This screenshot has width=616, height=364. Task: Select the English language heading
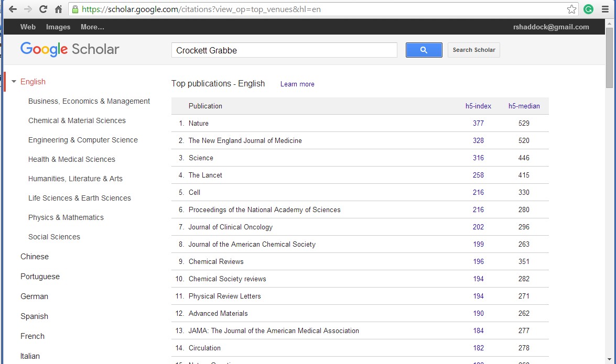33,82
